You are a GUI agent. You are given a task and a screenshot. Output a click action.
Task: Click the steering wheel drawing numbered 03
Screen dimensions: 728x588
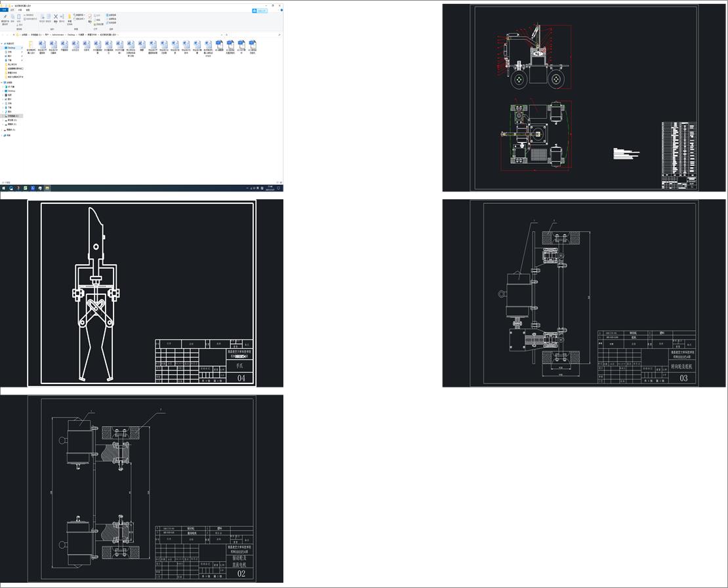(x=570, y=293)
